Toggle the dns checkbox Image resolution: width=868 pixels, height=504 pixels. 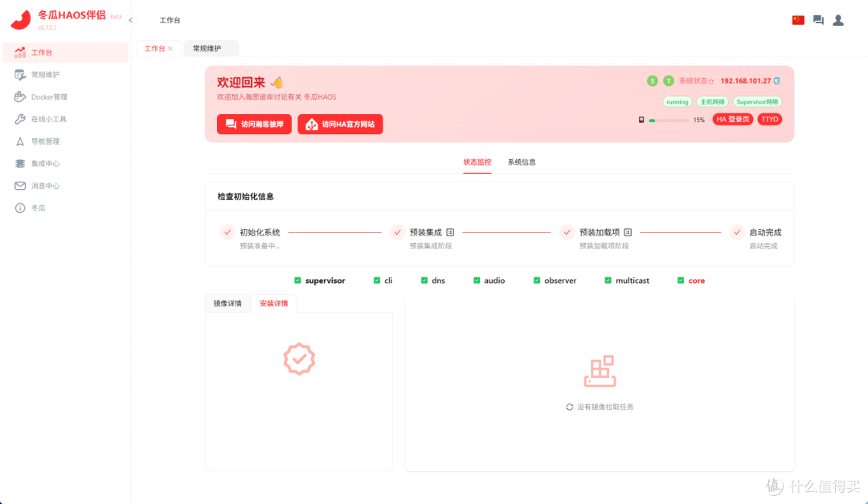(424, 281)
